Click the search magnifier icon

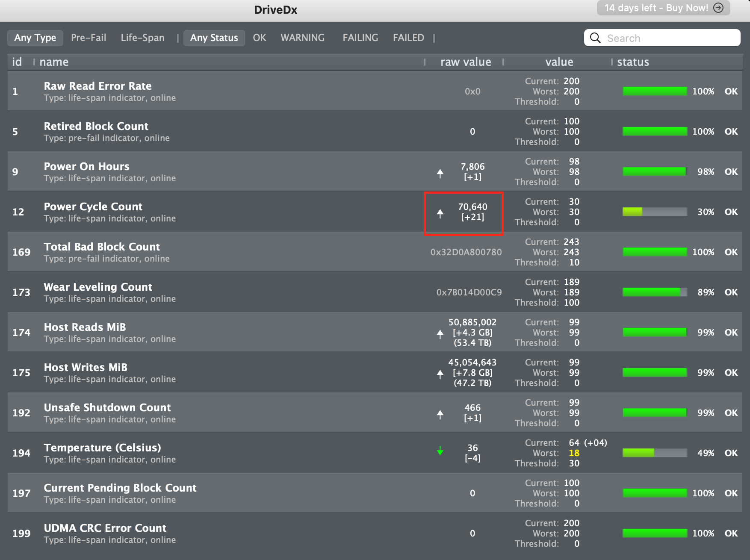(595, 38)
